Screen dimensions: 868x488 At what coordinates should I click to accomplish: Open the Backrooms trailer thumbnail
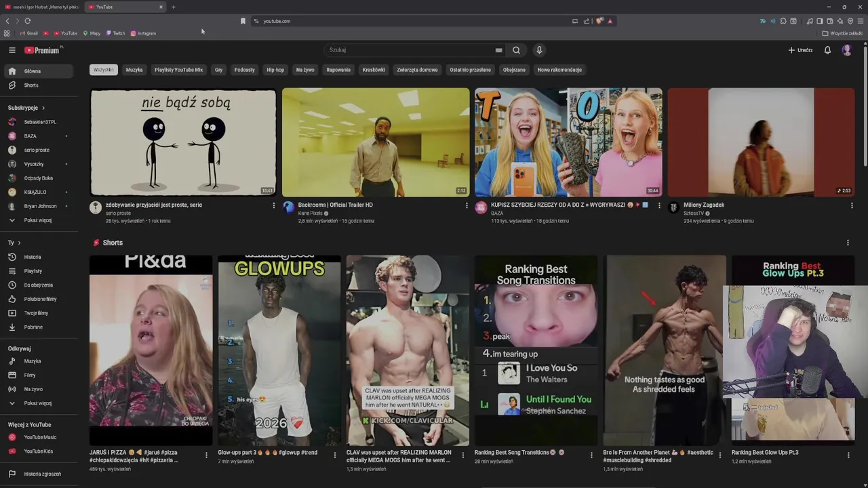376,142
